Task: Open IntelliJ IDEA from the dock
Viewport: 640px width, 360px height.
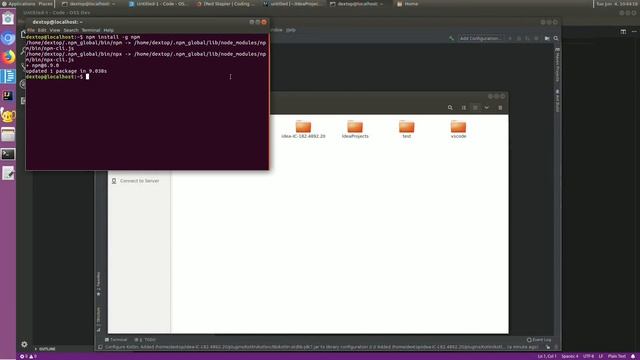Action: [8, 96]
